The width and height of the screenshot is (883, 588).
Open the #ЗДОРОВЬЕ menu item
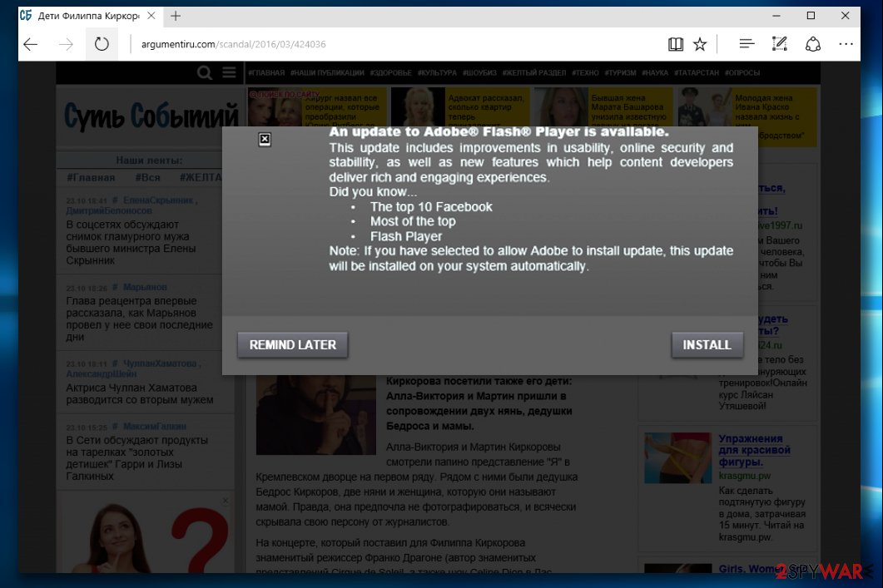391,73
